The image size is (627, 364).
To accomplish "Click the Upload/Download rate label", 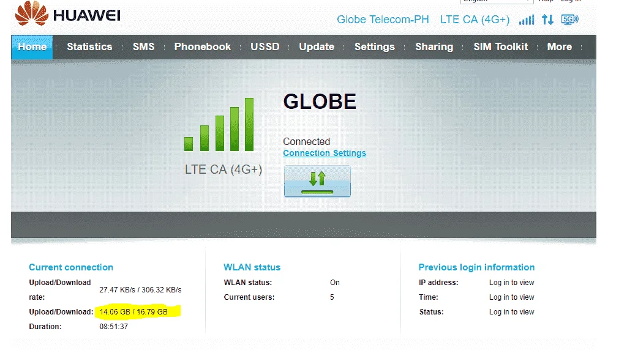I will pyautogui.click(x=60, y=290).
